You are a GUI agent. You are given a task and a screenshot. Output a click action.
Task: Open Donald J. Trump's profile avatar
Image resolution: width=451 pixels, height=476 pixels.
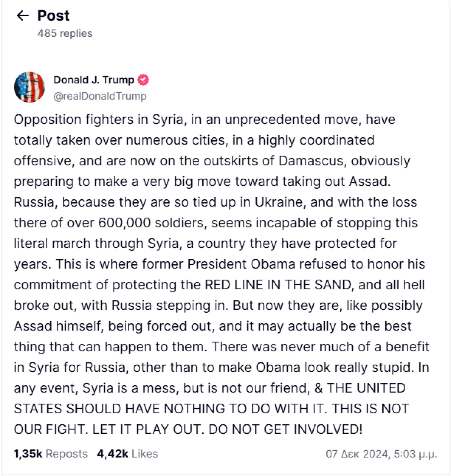click(30, 87)
